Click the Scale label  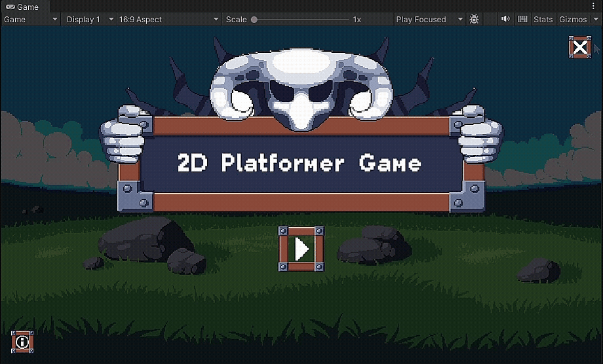236,20
